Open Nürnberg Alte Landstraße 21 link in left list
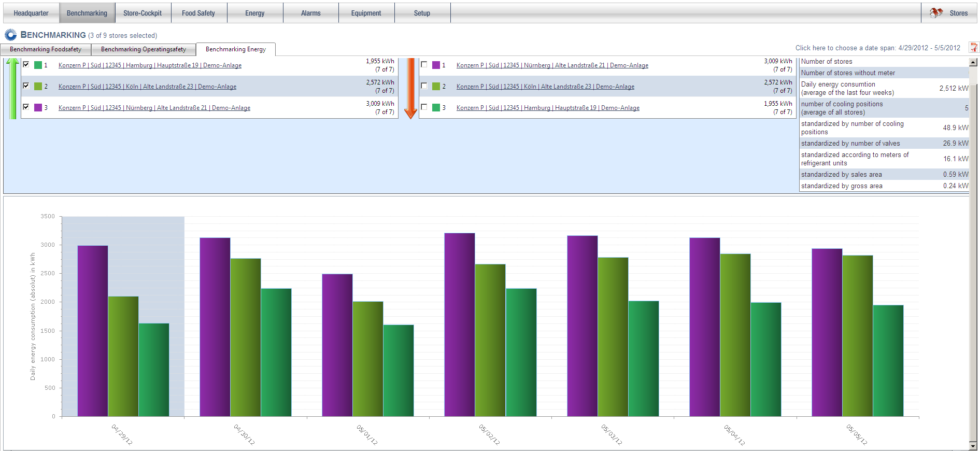Viewport: 980px width, 451px height. click(x=154, y=108)
